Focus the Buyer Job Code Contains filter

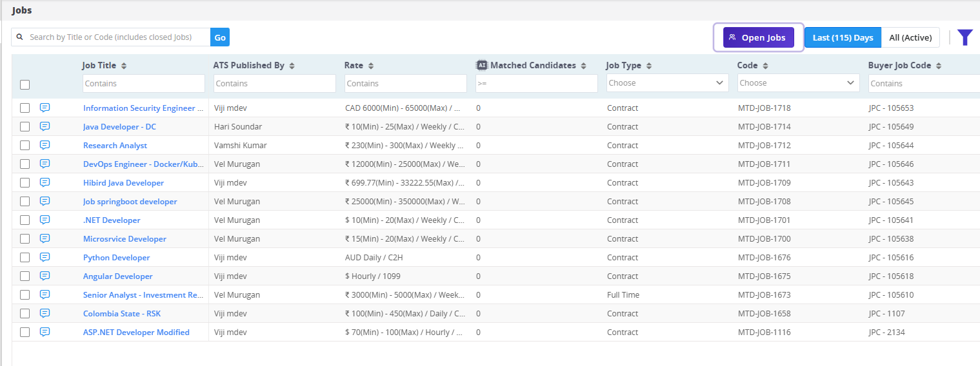coord(924,83)
